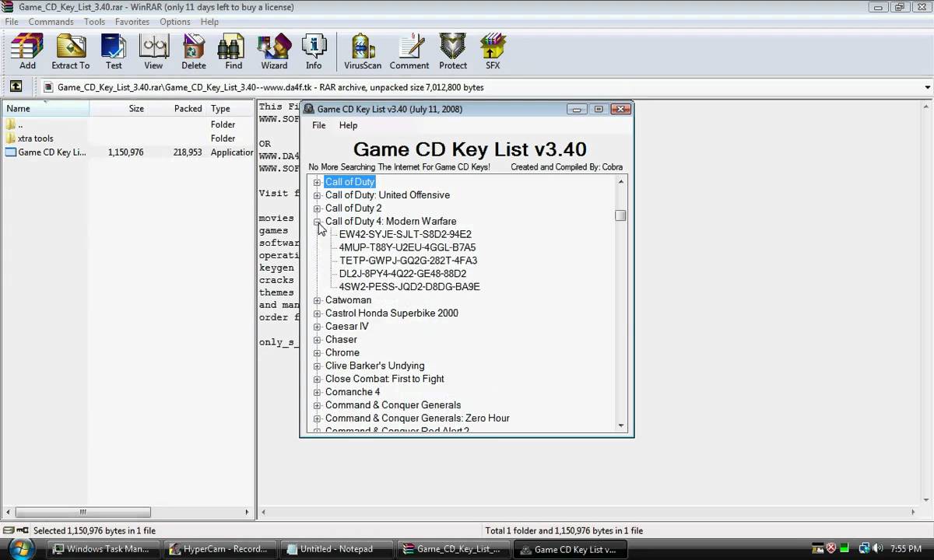Click the file list horizontal scrollbar thumb

pos(83,512)
